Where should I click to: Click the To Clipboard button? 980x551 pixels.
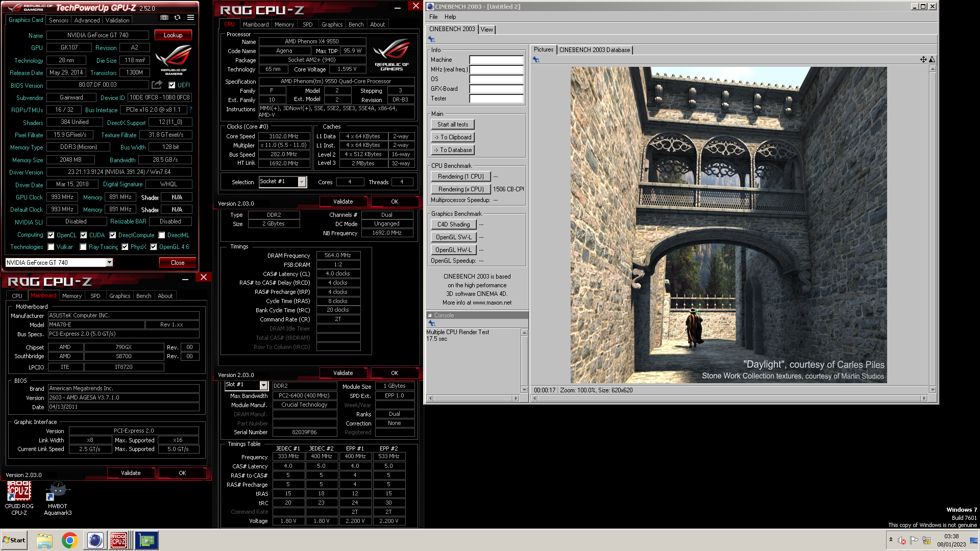click(x=453, y=137)
